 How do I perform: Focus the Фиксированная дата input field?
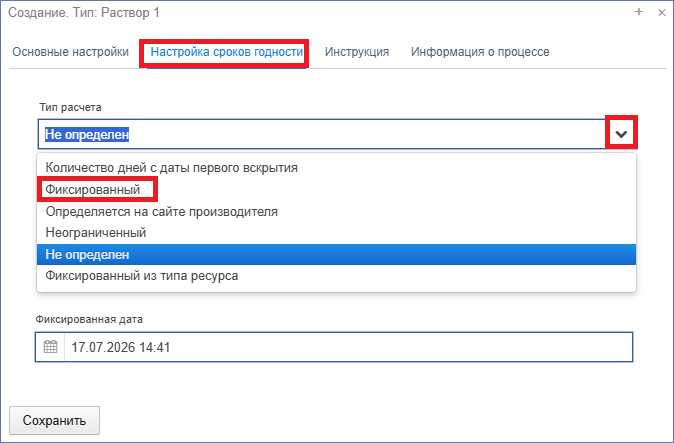349,347
